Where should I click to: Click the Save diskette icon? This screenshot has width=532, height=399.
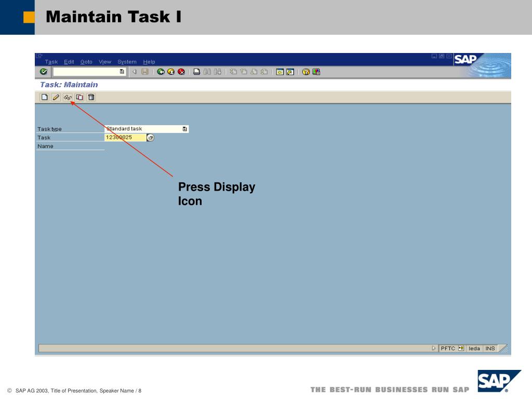[145, 72]
